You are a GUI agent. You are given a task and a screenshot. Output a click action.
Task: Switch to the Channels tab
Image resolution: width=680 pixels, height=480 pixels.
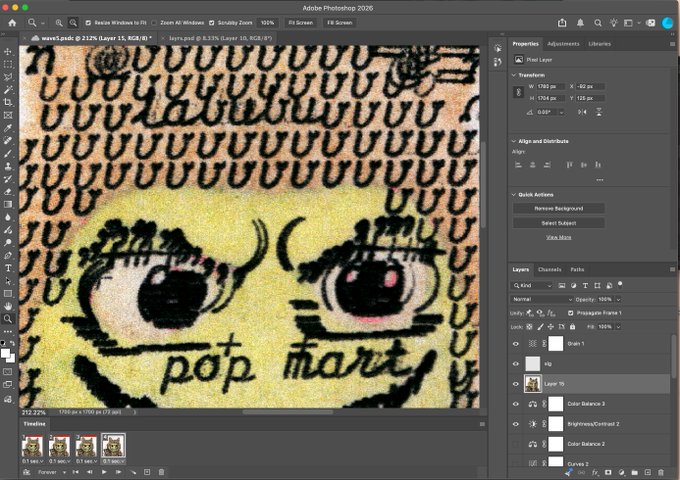point(549,270)
